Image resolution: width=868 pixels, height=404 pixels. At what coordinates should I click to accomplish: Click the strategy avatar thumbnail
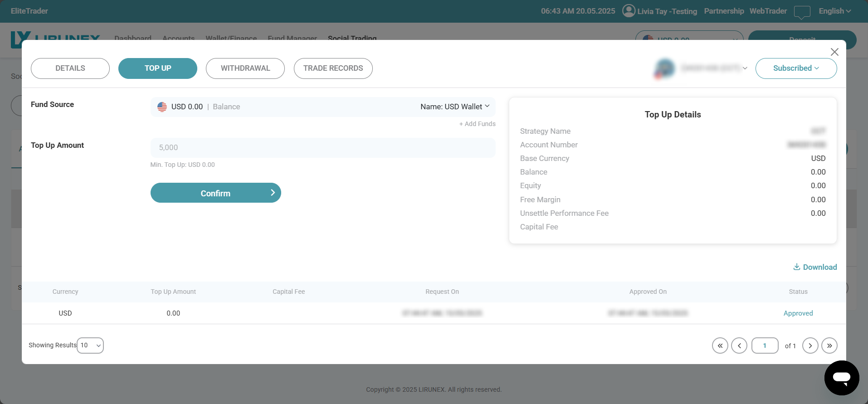click(x=664, y=68)
